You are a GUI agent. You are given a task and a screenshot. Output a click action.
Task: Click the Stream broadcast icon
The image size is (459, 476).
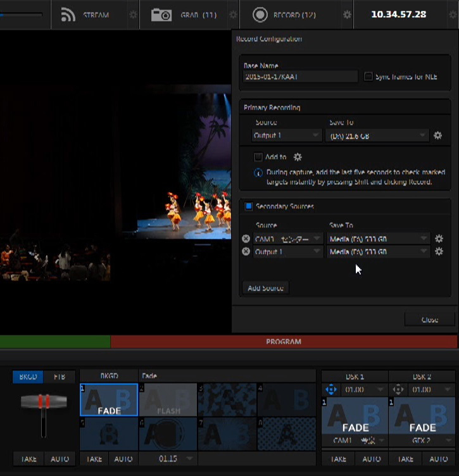point(68,15)
